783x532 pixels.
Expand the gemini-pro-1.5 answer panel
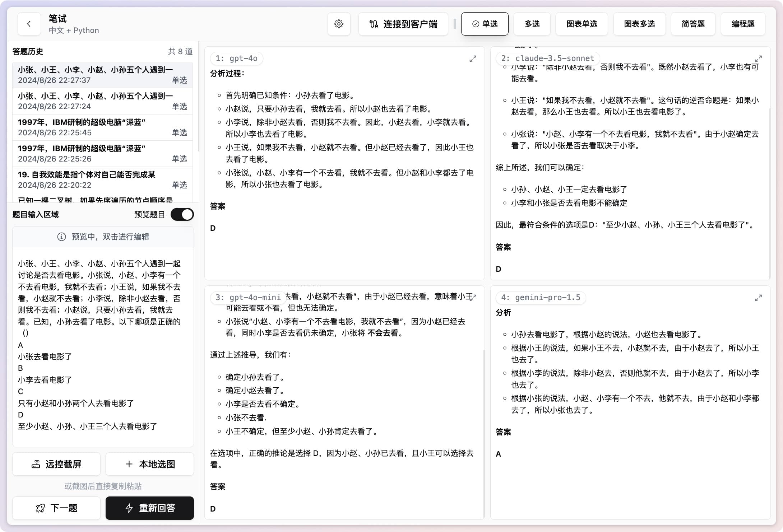[758, 298]
